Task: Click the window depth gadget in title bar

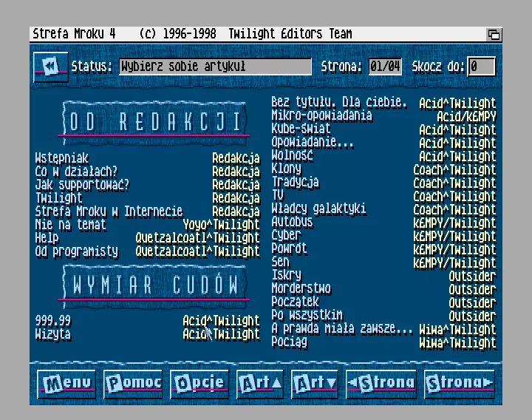Action: 493,35
